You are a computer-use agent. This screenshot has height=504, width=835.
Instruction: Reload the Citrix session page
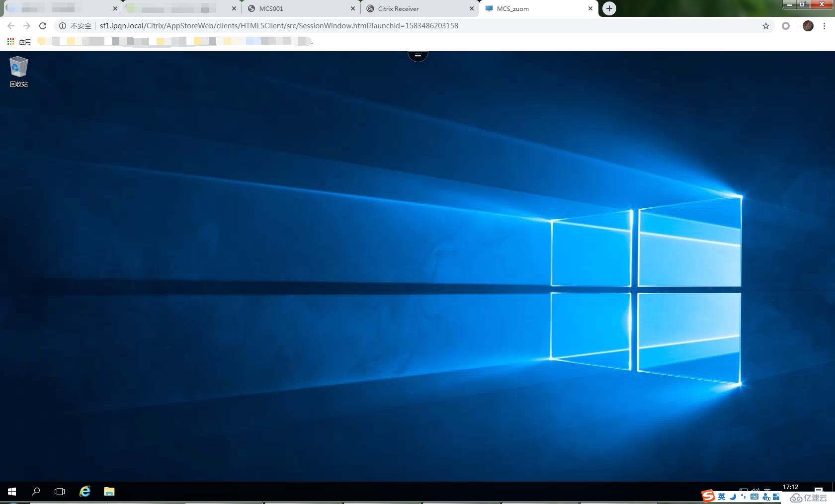(x=43, y=26)
